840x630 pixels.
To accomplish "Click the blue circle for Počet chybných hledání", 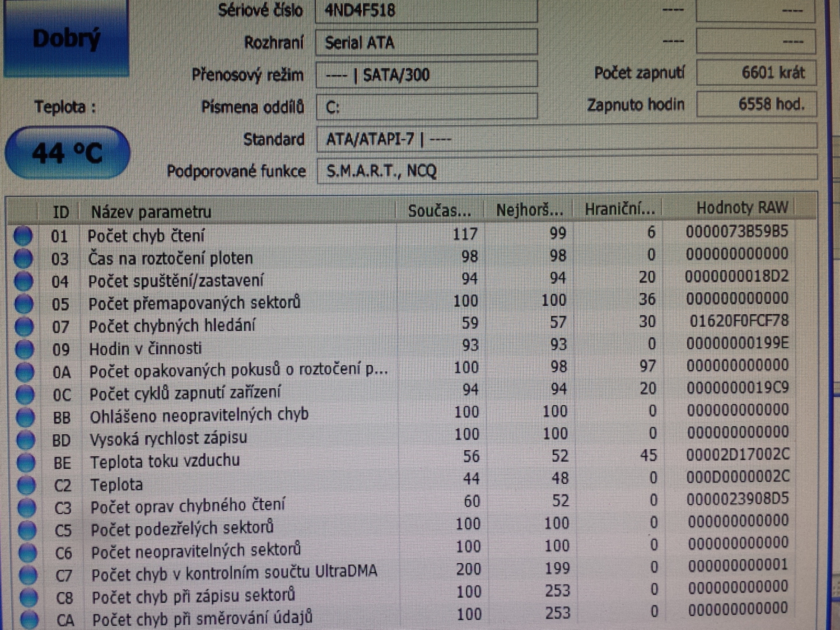I will 24,326.
